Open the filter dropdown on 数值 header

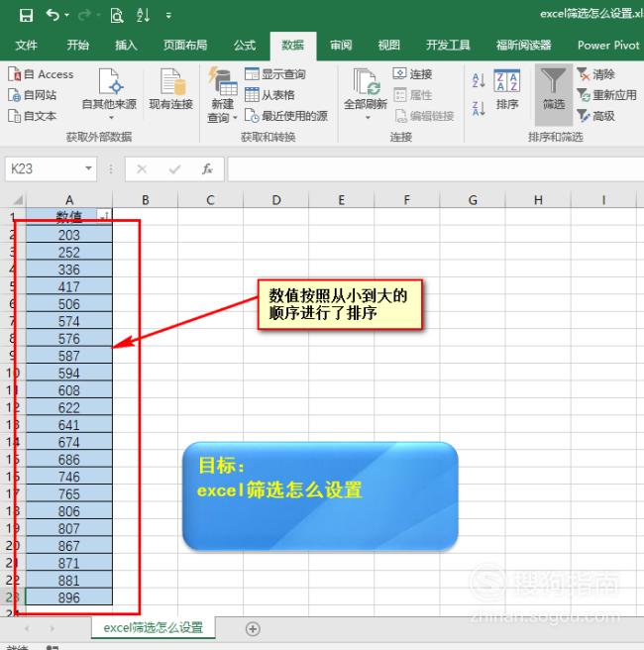click(x=104, y=216)
